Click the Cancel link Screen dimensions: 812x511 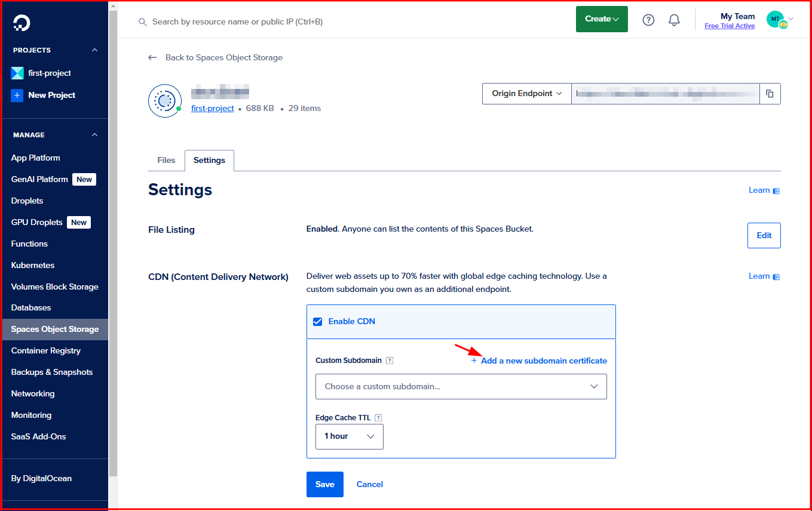pos(370,484)
